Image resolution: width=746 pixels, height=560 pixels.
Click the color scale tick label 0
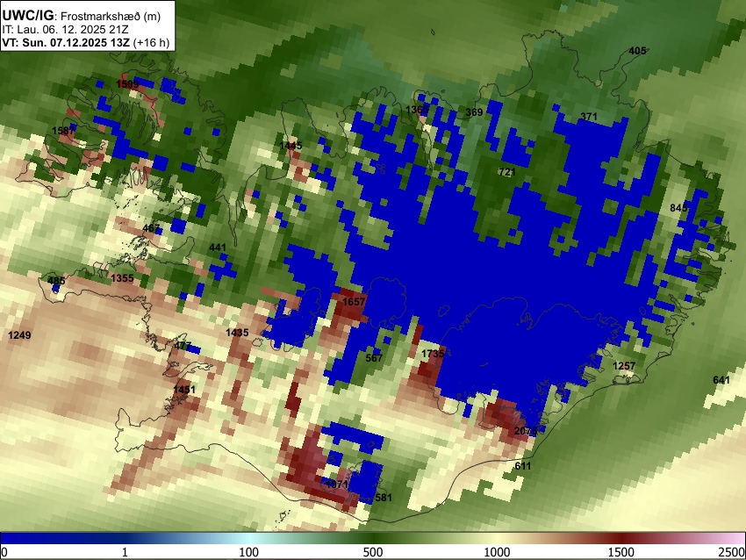[4, 552]
